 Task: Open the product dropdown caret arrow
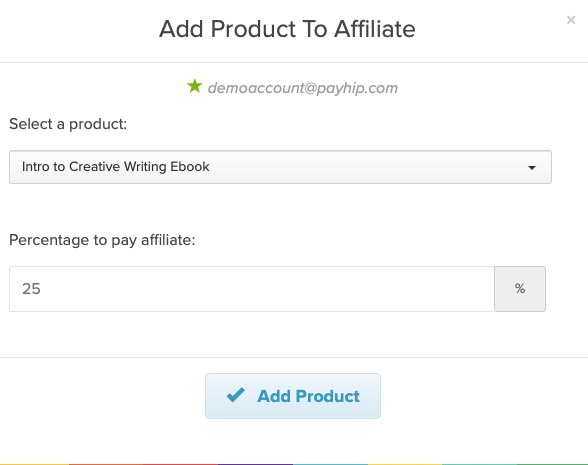click(x=532, y=168)
